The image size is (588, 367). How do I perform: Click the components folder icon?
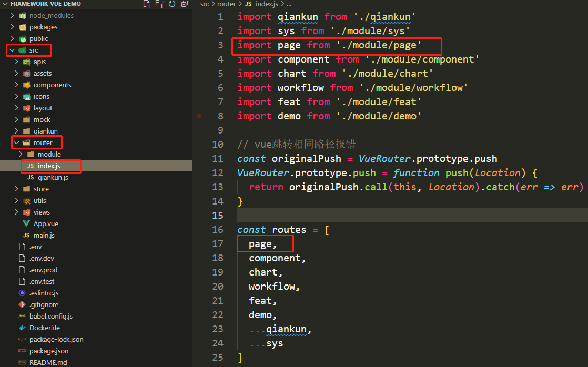(27, 85)
